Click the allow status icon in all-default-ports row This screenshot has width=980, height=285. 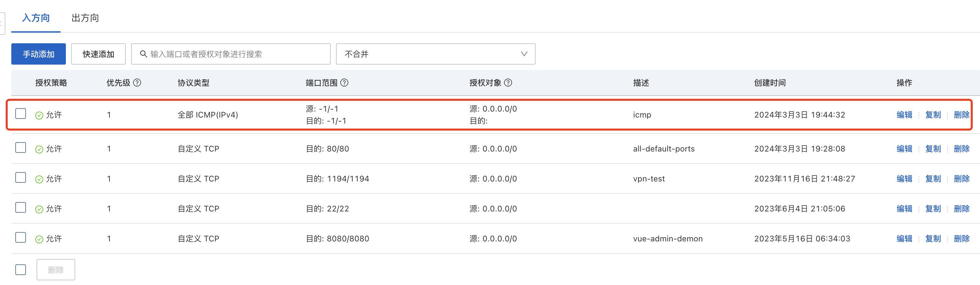click(x=39, y=149)
